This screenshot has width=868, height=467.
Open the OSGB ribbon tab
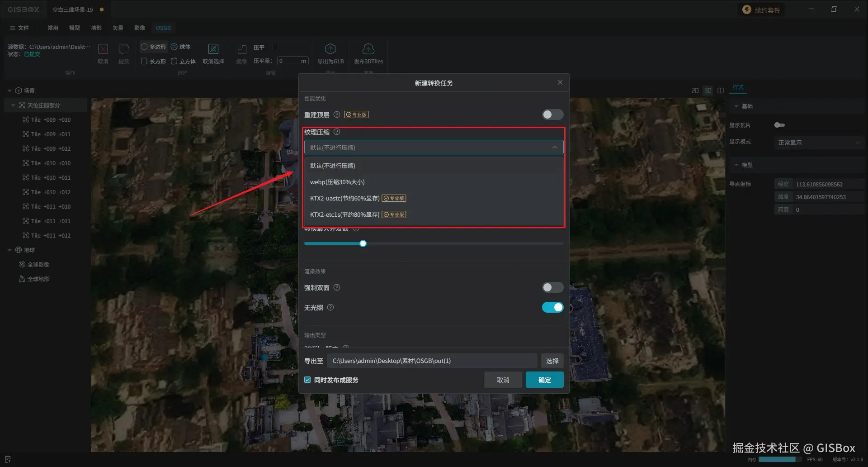(163, 28)
